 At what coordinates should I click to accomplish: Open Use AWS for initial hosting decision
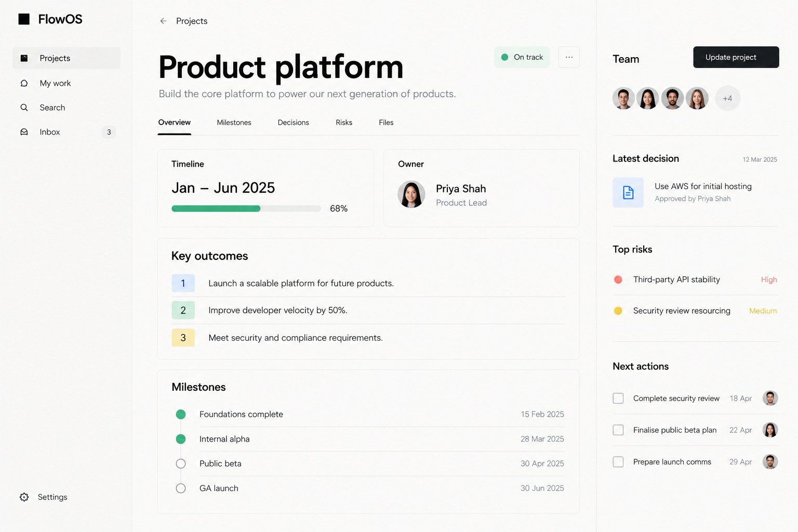click(703, 186)
